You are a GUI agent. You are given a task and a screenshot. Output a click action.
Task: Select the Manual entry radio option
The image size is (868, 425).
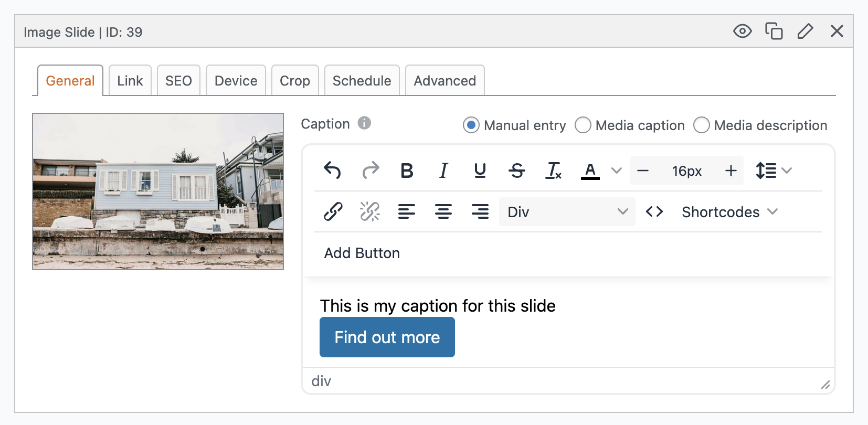(x=471, y=125)
